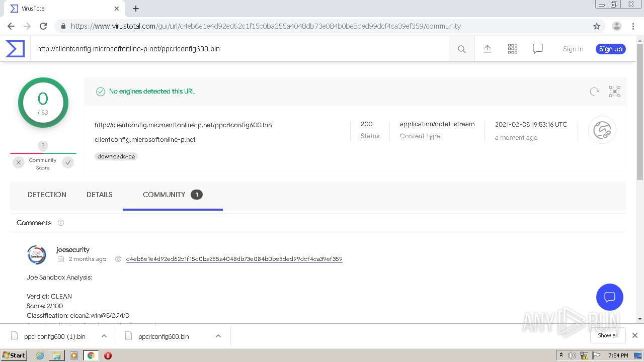Viewport: 644px width, 362px height.
Task: Click the Comments info icon
Action: (61, 223)
